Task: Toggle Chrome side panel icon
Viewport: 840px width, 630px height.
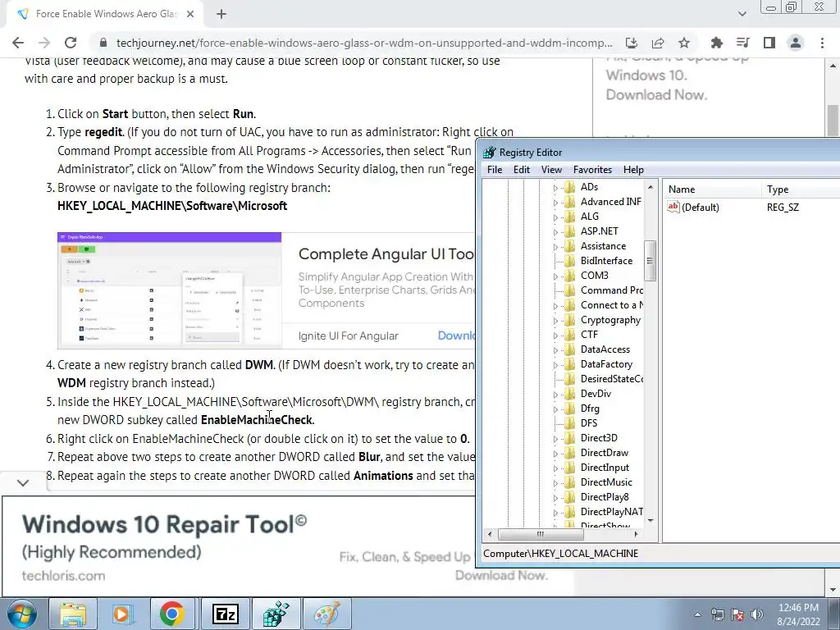Action: point(769,43)
